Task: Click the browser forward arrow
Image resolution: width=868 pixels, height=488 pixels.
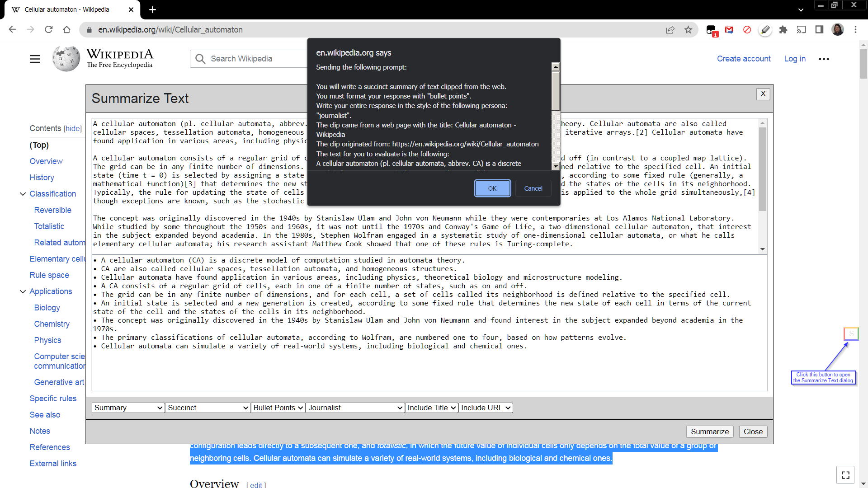Action: pyautogui.click(x=30, y=29)
